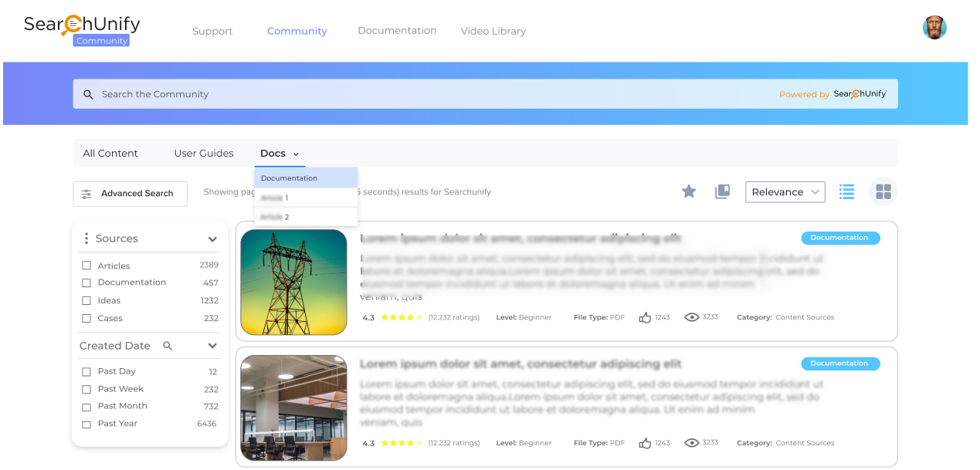This screenshot has height=470, width=980.
Task: Collapse the Sources filter section
Action: tap(212, 239)
